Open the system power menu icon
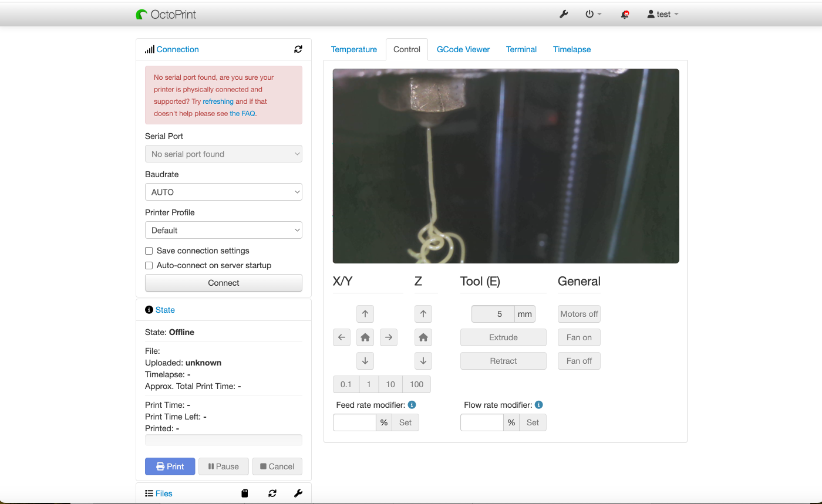Image resolution: width=822 pixels, height=504 pixels. (593, 14)
